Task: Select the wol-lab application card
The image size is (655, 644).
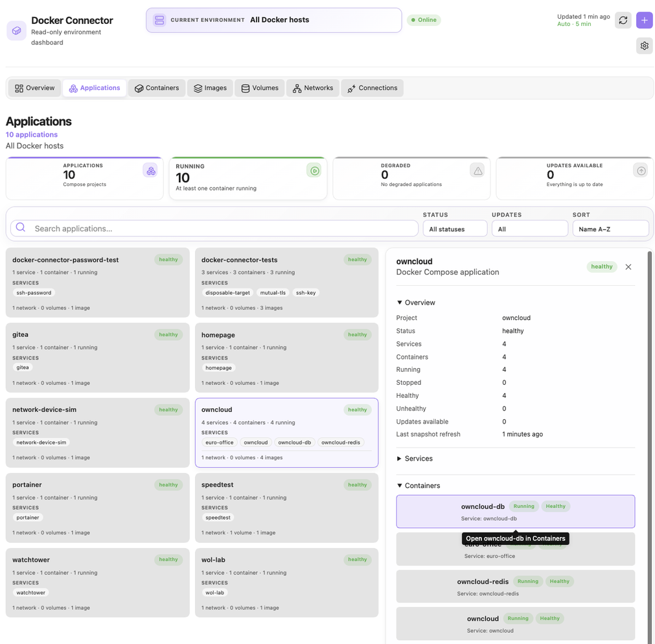Action: [x=286, y=583]
